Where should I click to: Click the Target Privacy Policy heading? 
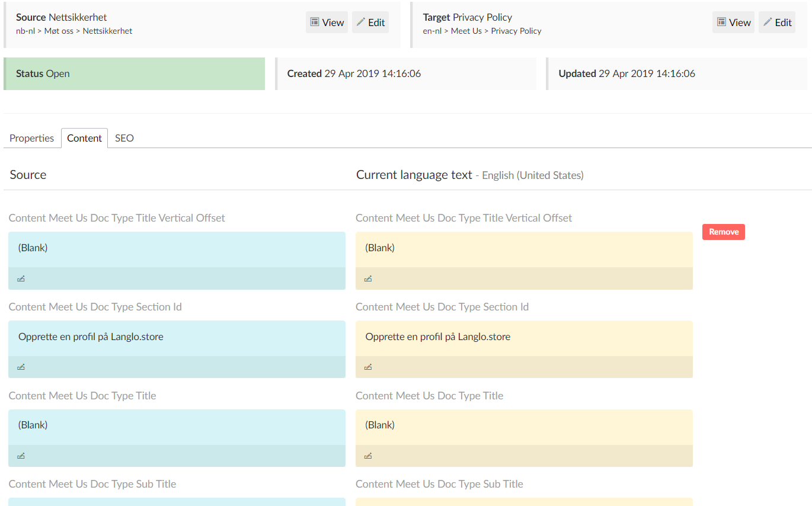pos(467,17)
